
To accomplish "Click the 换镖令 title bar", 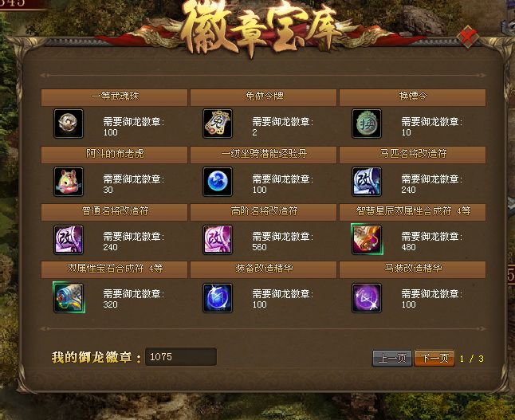I will 412,97.
